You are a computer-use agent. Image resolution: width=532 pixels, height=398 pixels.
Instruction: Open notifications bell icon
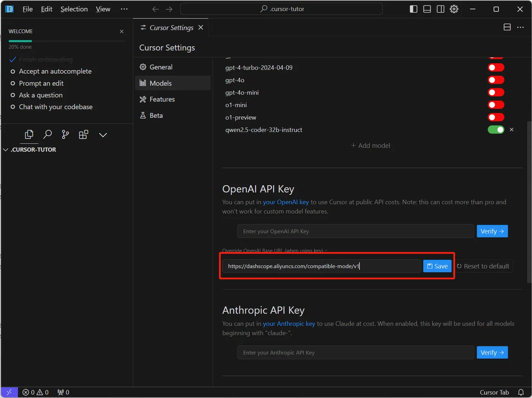point(521,392)
